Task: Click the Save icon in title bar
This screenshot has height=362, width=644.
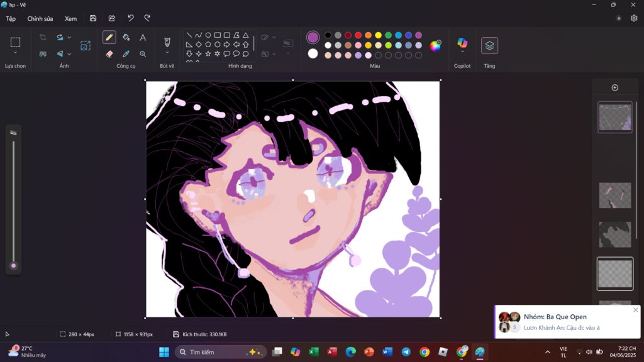Action: coord(93,18)
